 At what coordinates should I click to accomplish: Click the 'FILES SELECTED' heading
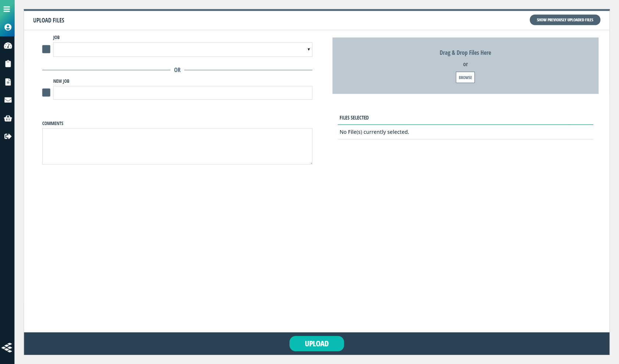click(x=354, y=118)
